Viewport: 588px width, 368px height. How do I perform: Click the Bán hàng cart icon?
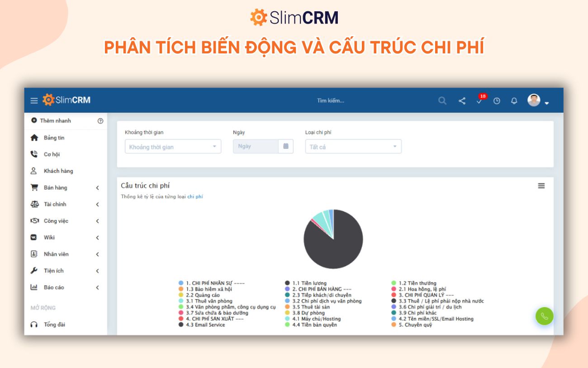click(34, 187)
